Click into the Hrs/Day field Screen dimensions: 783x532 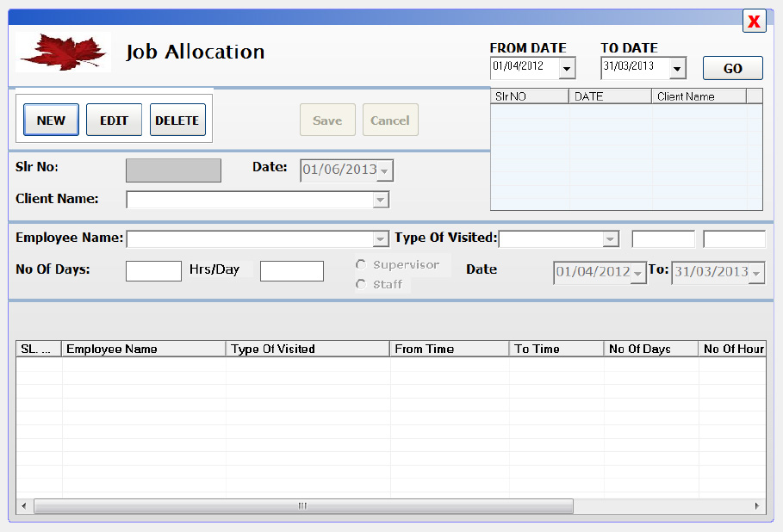click(x=291, y=270)
